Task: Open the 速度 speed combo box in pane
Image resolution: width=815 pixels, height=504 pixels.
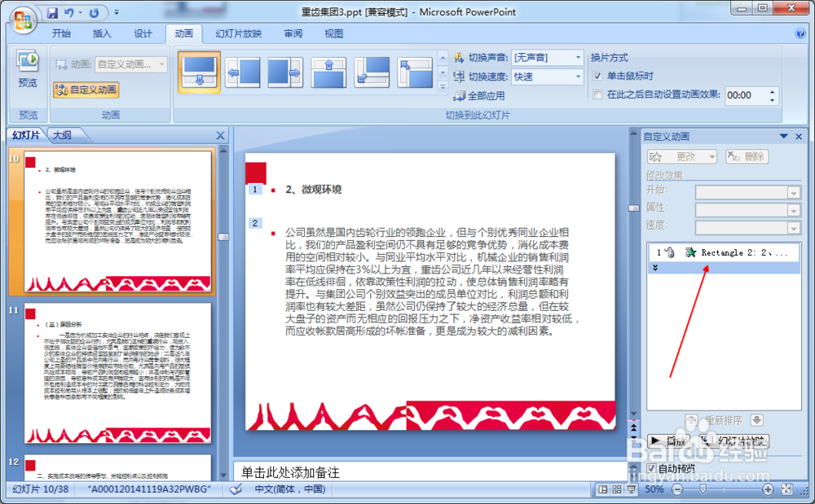Action: coord(748,227)
